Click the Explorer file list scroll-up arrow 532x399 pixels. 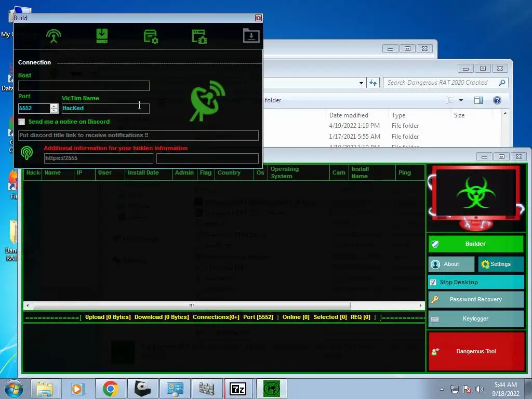[505, 114]
